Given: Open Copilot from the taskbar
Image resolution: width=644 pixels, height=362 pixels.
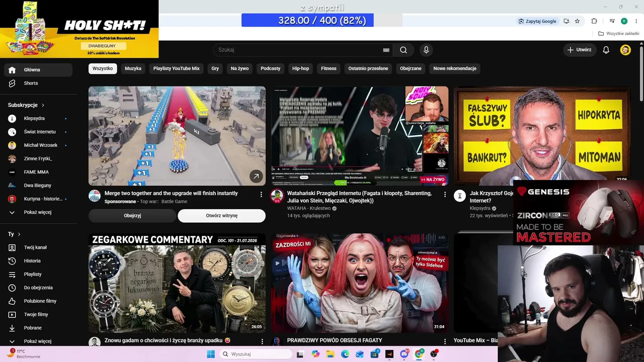Looking at the screenshot, I should click(x=315, y=354).
